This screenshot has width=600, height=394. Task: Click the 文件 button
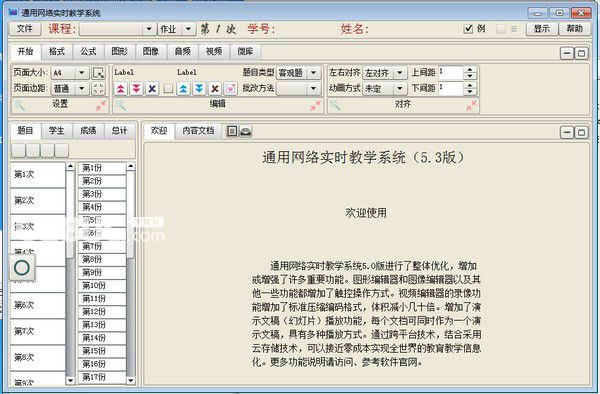point(25,29)
